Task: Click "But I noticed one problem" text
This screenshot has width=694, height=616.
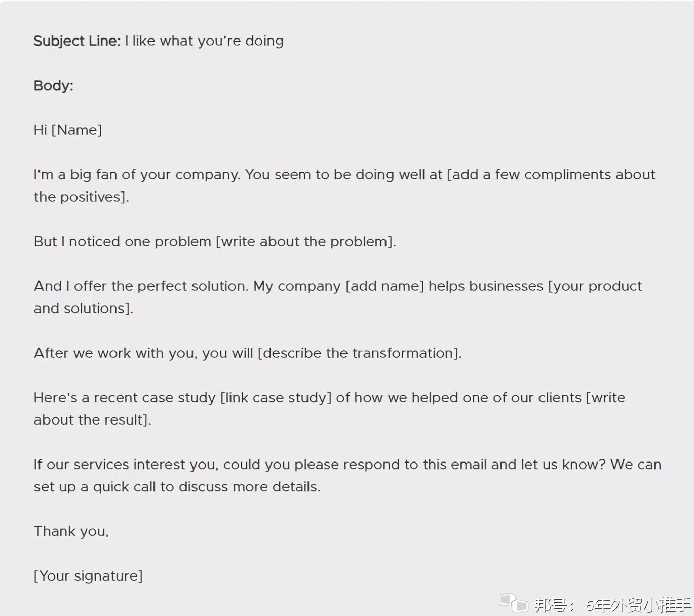Action: [x=122, y=242]
